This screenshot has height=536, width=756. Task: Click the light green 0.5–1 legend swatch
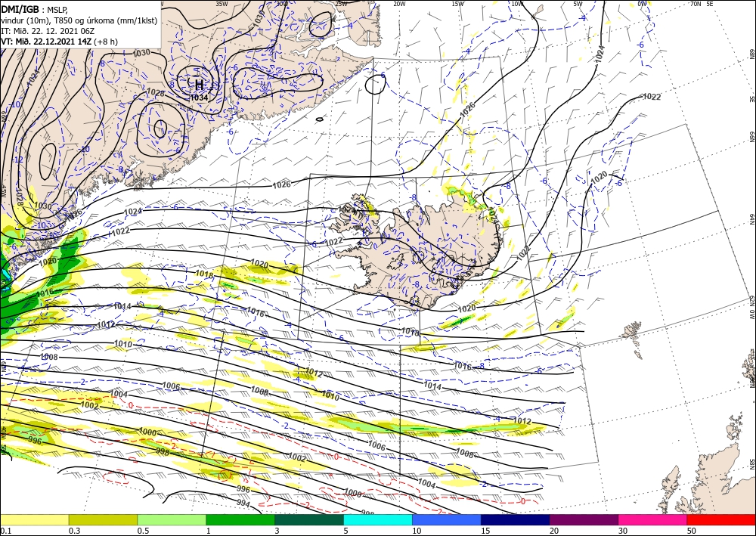tap(172, 519)
